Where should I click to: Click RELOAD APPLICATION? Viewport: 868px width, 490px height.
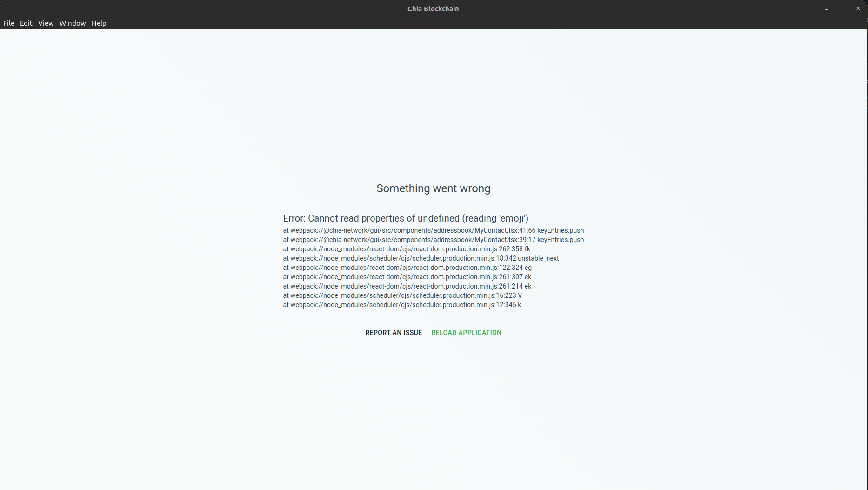pyautogui.click(x=466, y=332)
